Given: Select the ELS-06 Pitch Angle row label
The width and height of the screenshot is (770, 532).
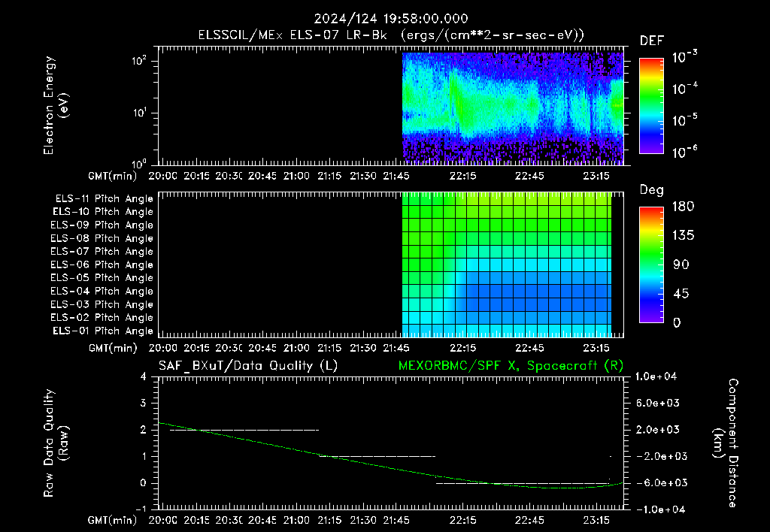Looking at the screenshot, I should click(x=102, y=265).
